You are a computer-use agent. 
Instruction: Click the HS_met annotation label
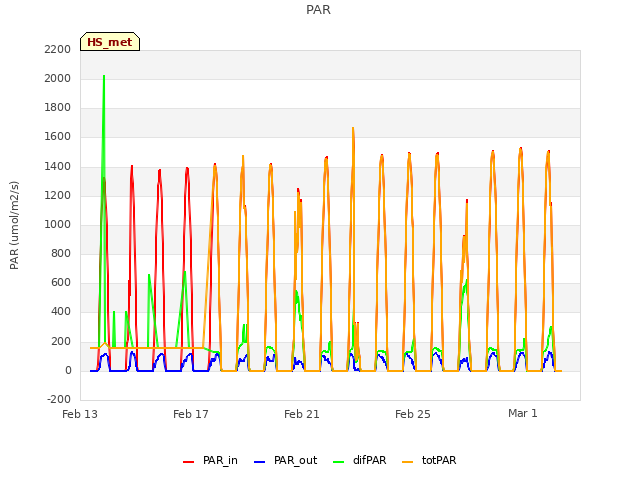(110, 42)
